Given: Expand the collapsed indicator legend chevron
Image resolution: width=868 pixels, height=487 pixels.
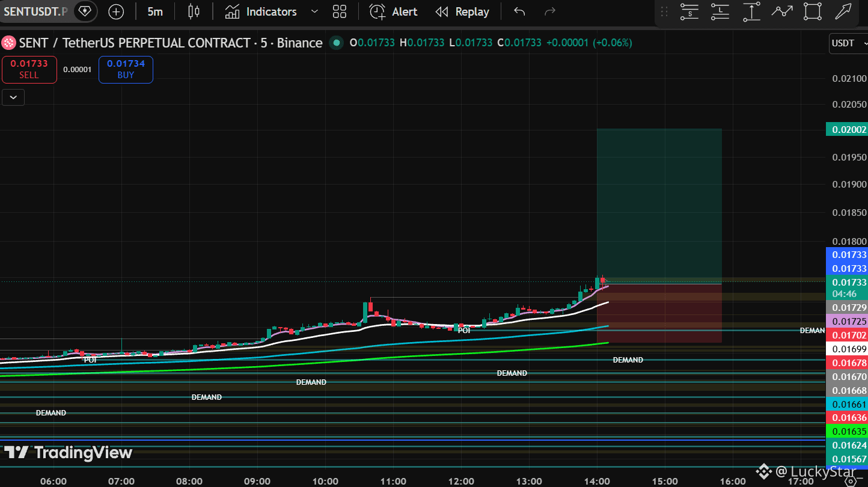Looking at the screenshot, I should [13, 97].
